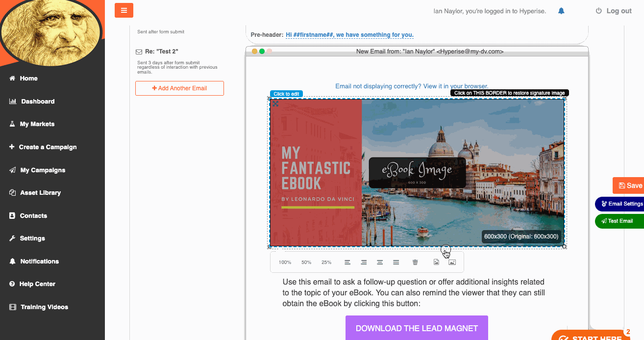Click the bottom-right resize handle of image

point(565,246)
